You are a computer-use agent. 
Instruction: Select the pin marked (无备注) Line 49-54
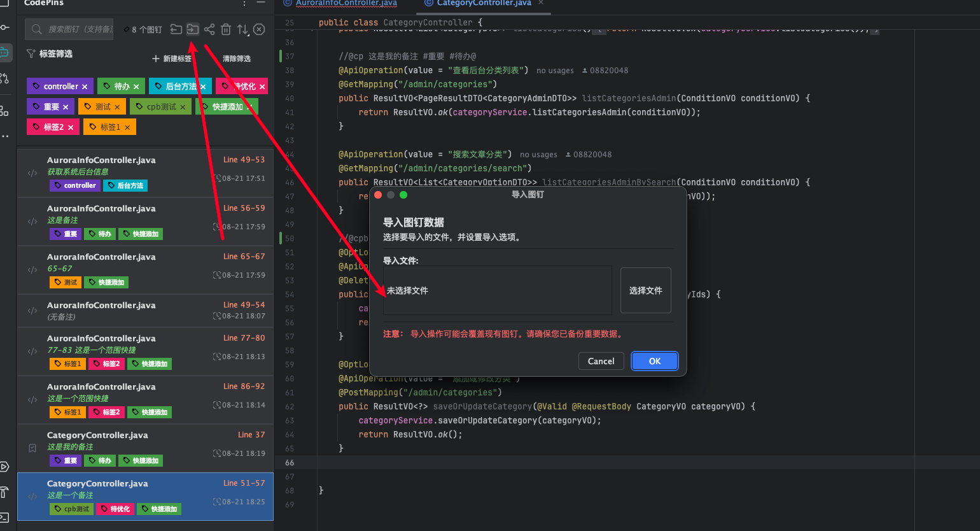(x=145, y=311)
